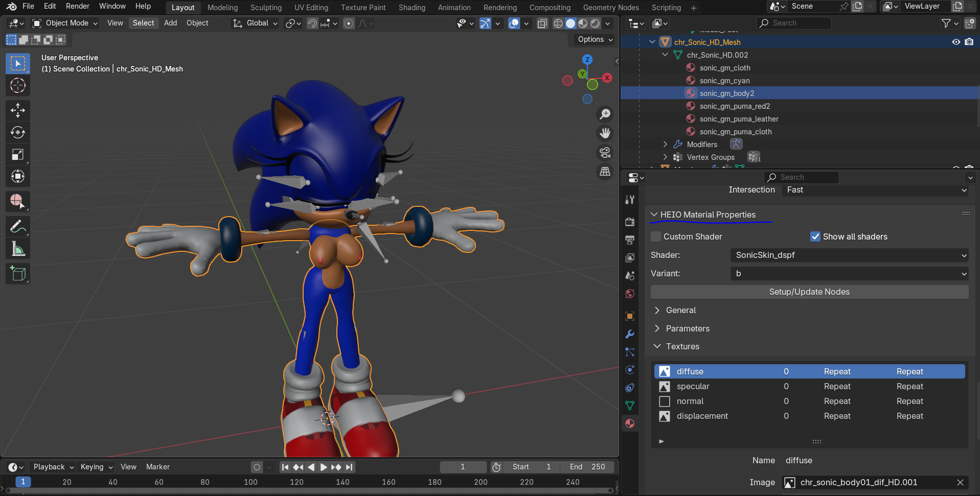Screen dimensions: 980x496
Task: Jump to the timeline start frame
Action: pos(285,467)
